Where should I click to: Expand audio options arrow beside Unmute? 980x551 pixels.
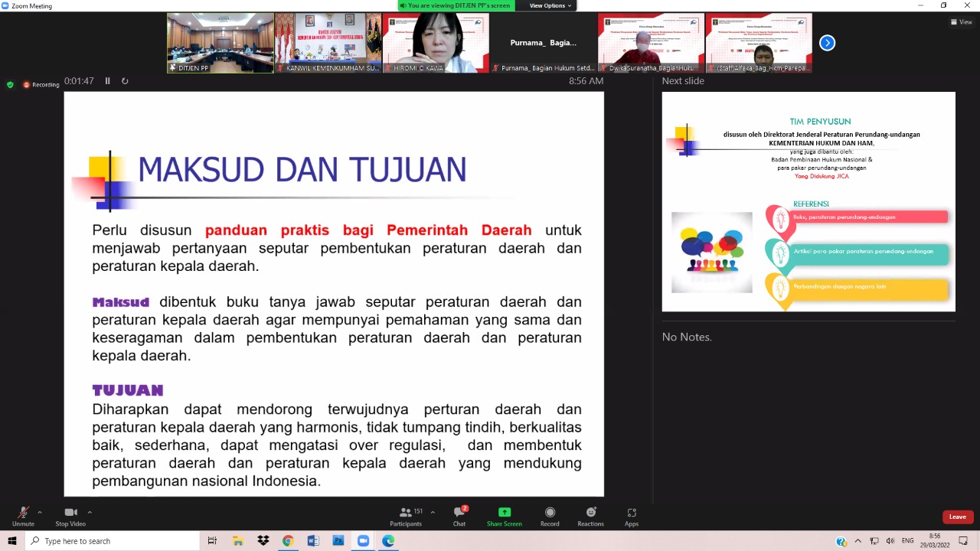tap(40, 512)
